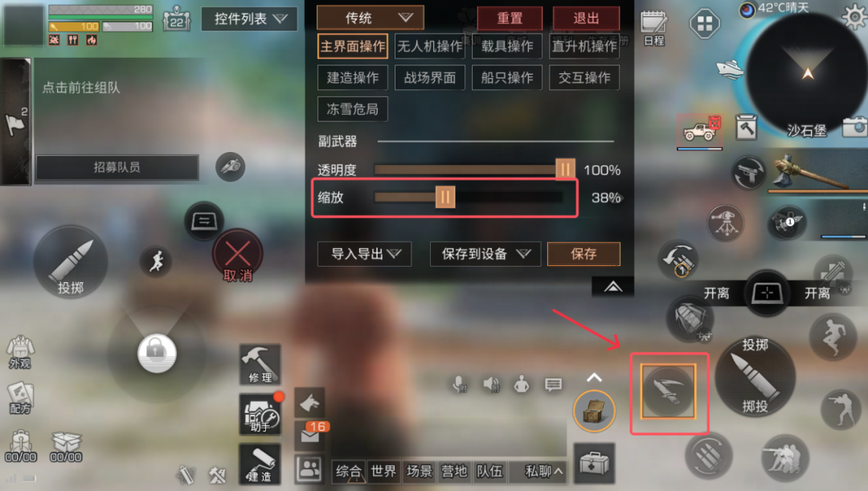Open the 传统 layout dropdown
Viewport: 868px width, 491px height.
coord(371,18)
